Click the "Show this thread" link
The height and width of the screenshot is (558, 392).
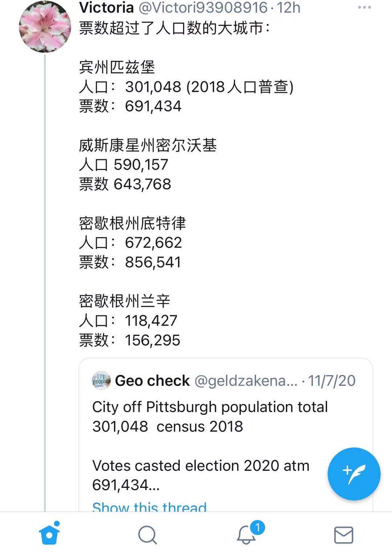pyautogui.click(x=149, y=507)
